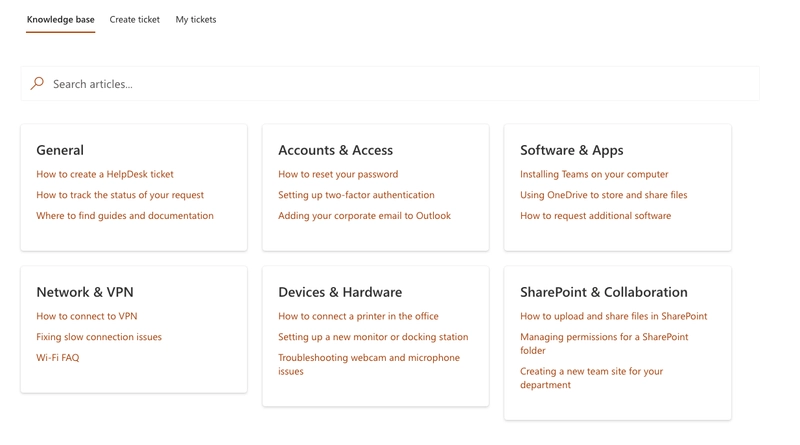Open the Create ticket tab
800x445 pixels.
pos(135,19)
